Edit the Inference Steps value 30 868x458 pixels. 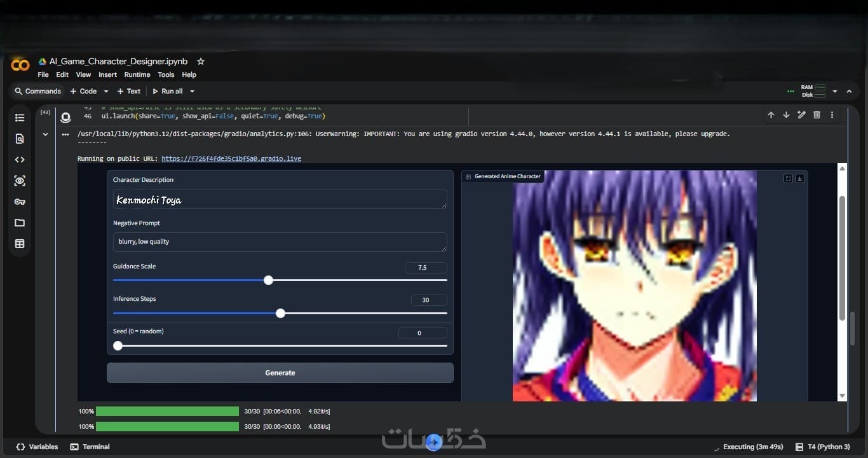coord(429,300)
